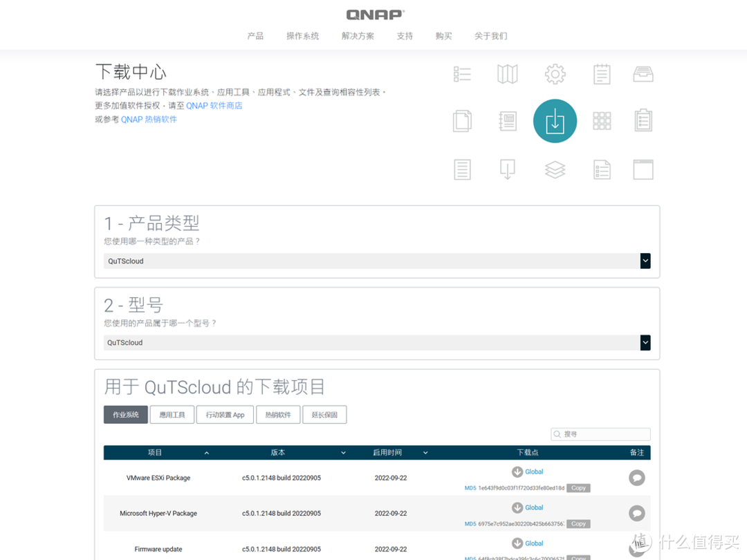Click Global link for Firmware update
The image size is (747, 560).
pos(534,543)
